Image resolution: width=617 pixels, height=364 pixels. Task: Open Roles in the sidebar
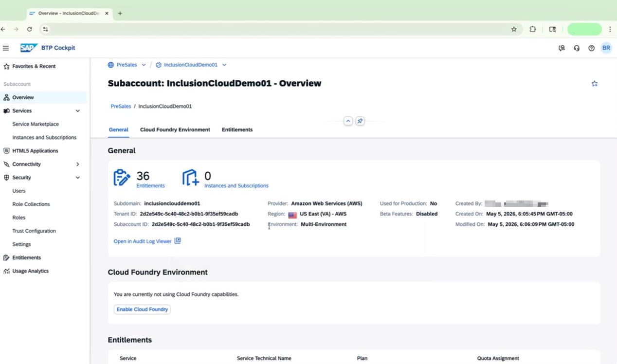[x=19, y=218]
